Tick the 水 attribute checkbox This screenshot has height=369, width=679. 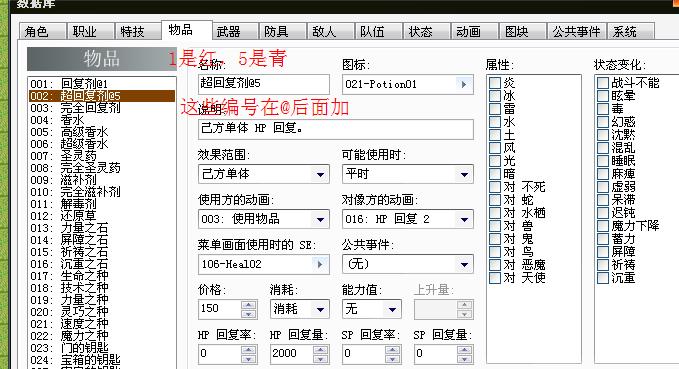click(495, 122)
